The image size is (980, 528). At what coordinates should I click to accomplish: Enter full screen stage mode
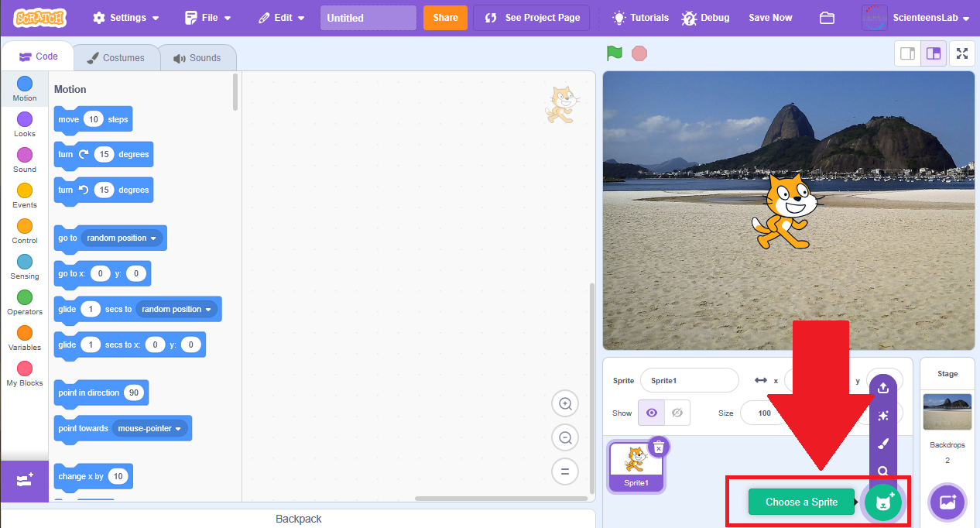point(961,53)
